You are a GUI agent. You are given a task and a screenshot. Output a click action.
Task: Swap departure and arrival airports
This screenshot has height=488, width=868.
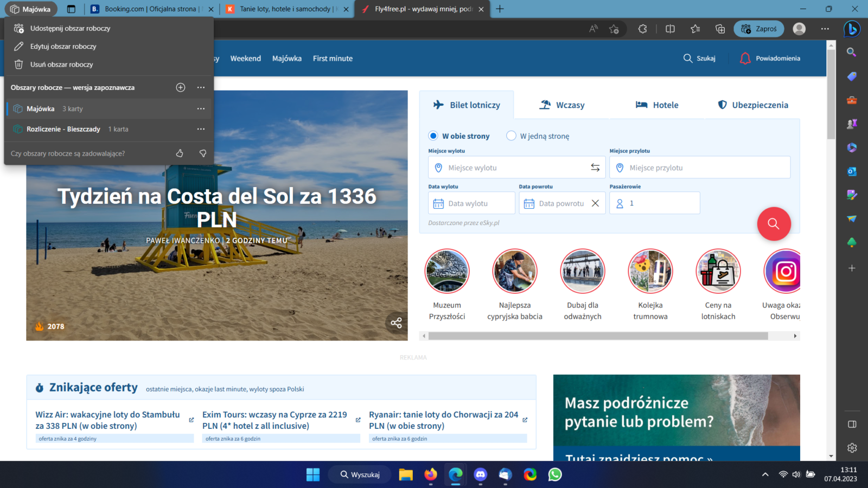[x=595, y=168]
